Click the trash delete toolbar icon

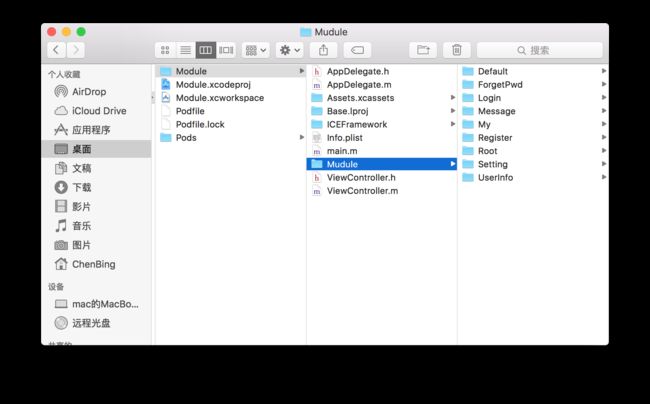pyautogui.click(x=456, y=50)
